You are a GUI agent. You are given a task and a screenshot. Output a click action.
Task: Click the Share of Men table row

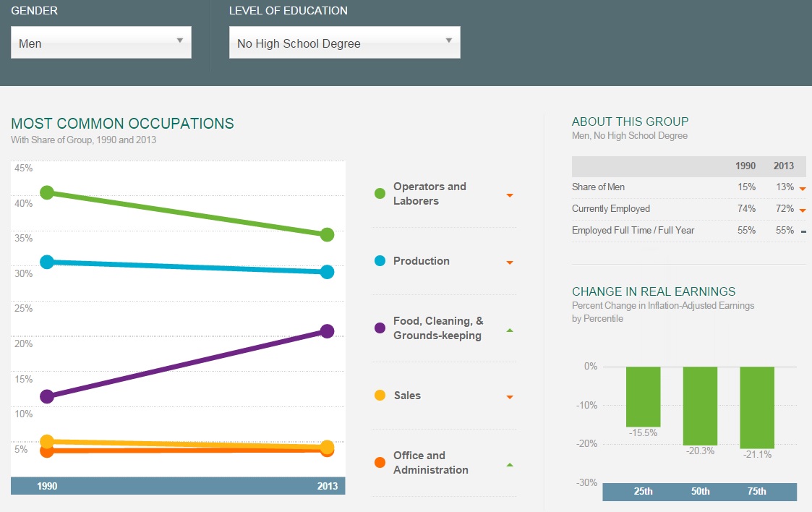[x=688, y=187]
